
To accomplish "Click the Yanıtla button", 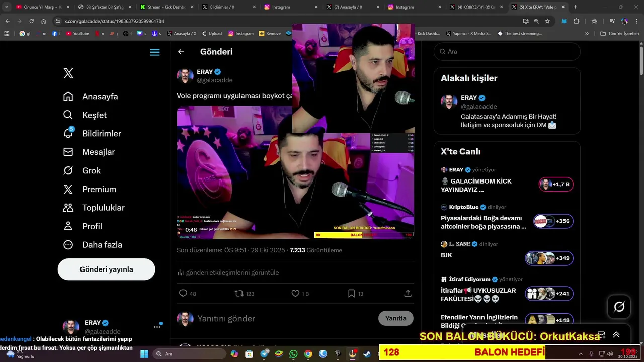I will pos(396,318).
